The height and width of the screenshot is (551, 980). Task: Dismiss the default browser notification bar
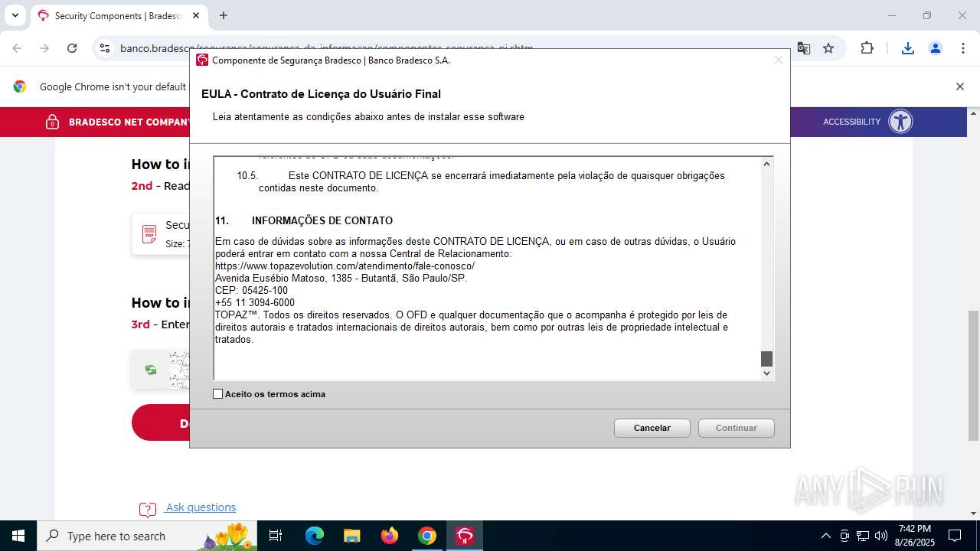pyautogui.click(x=959, y=86)
